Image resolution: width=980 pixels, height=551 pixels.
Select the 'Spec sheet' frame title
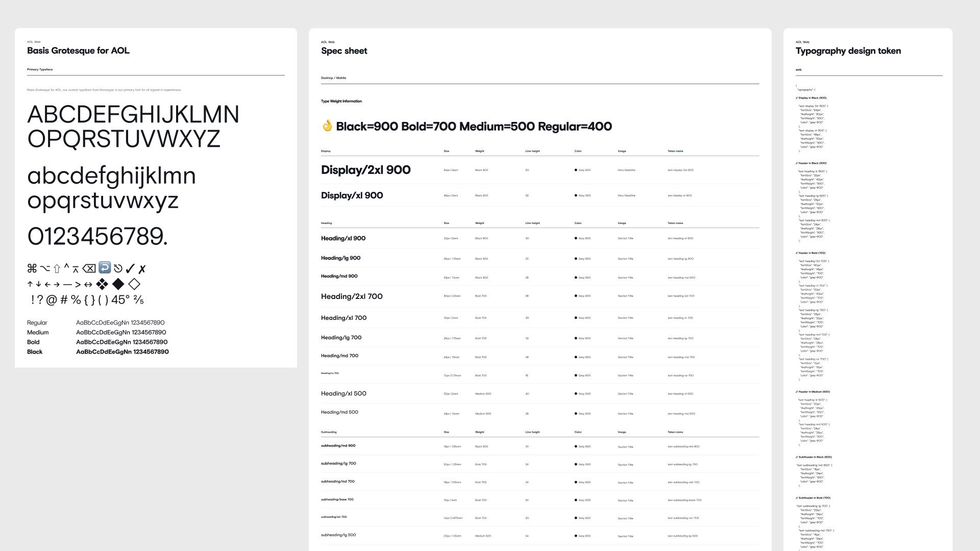(344, 51)
